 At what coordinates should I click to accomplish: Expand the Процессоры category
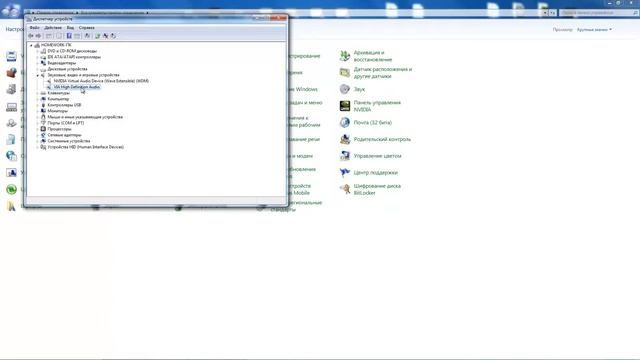(38, 129)
